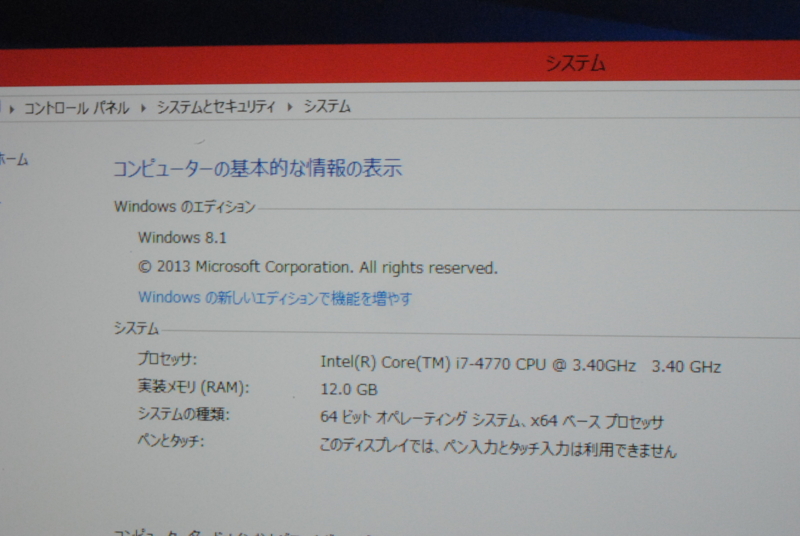
Task: Expand the arrow before コントロール パネル
Action: 11,109
